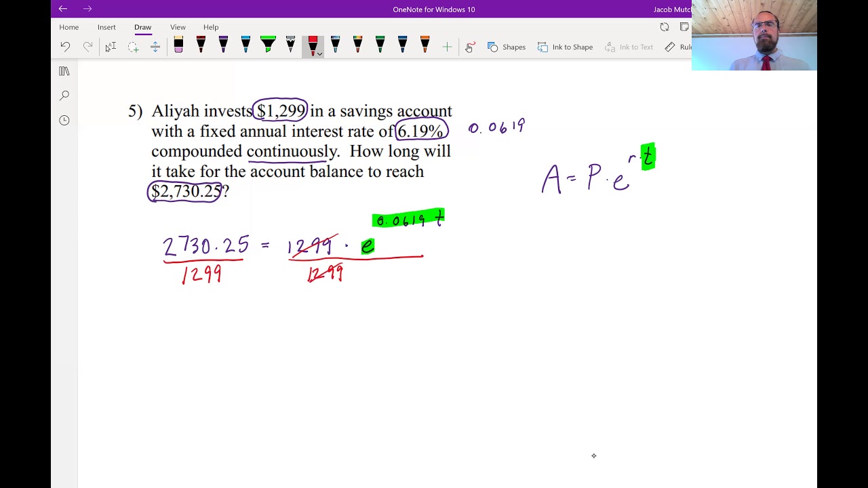Open Recent Notes clock icon

tap(64, 120)
